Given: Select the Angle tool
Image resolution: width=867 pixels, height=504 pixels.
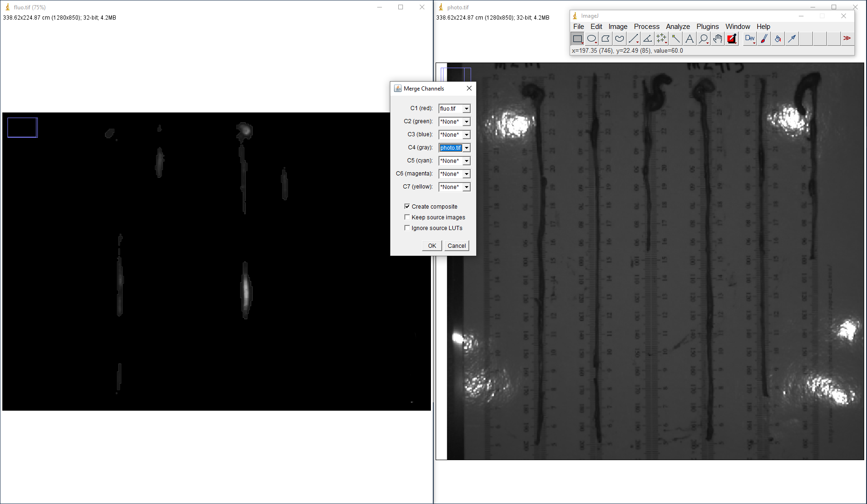Looking at the screenshot, I should (648, 39).
